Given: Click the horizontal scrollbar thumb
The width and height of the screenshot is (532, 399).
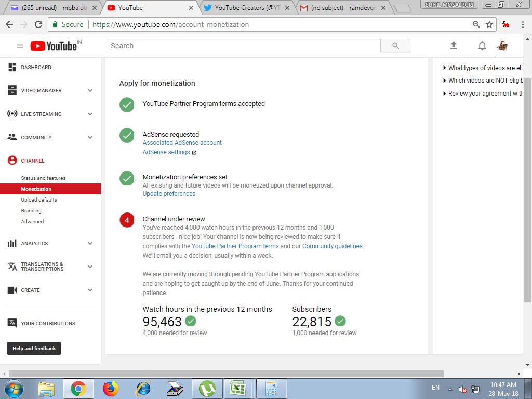Looking at the screenshot, I should pos(226,374).
